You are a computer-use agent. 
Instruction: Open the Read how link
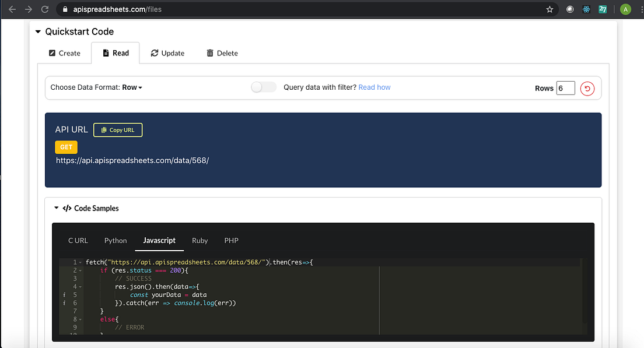coord(374,87)
